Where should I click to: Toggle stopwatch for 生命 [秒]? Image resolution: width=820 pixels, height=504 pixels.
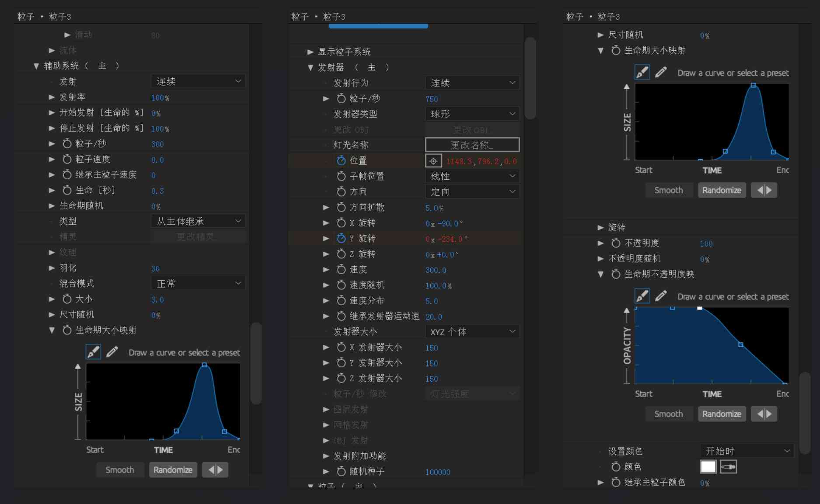point(67,190)
